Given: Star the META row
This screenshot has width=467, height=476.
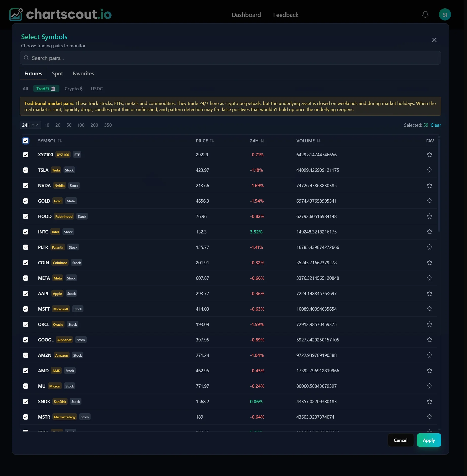Looking at the screenshot, I should coord(429,278).
